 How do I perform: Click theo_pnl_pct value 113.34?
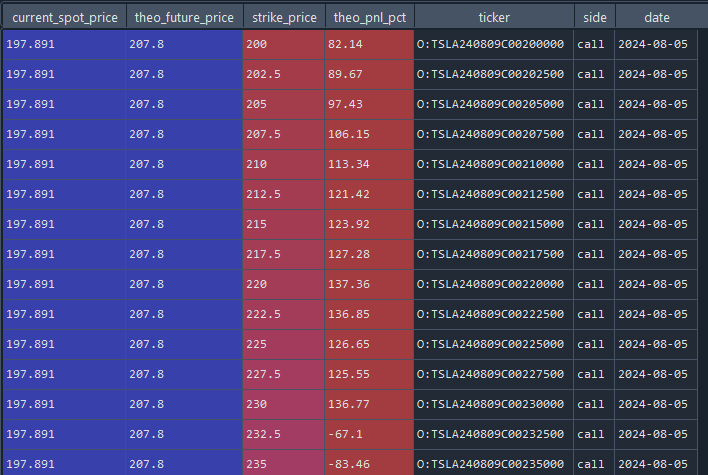tap(369, 164)
